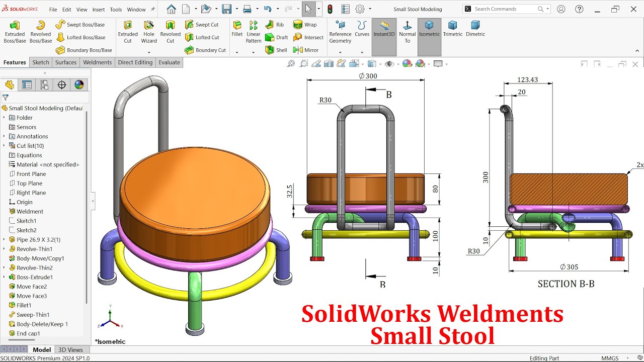
Task: Expand the Cut list(10) item
Action: (4, 146)
